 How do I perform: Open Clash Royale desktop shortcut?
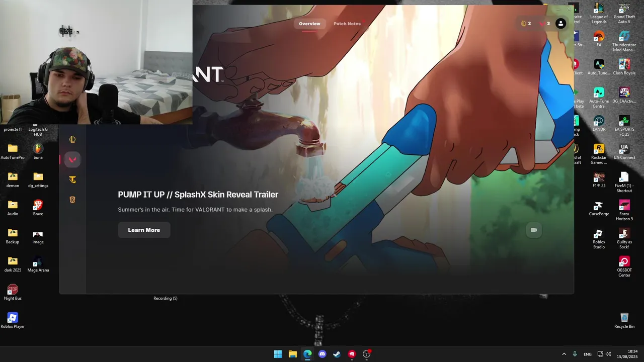[624, 67]
